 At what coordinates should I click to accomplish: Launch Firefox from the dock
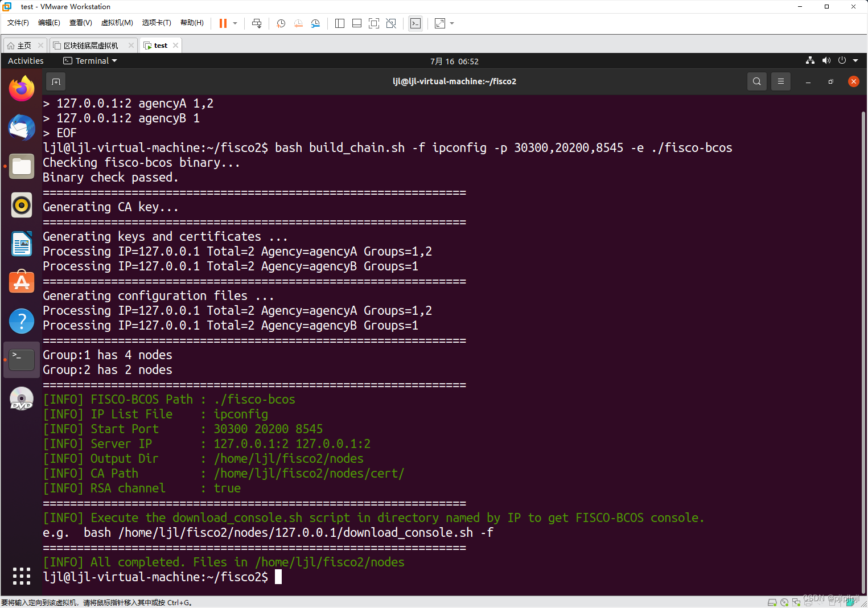[x=22, y=88]
